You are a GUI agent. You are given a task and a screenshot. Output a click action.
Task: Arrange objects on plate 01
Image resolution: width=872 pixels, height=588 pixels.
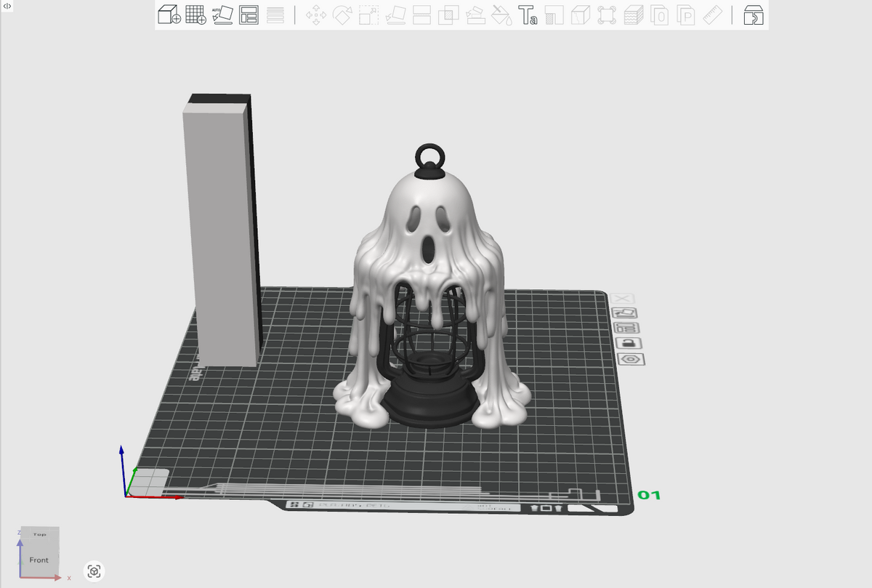[627, 328]
